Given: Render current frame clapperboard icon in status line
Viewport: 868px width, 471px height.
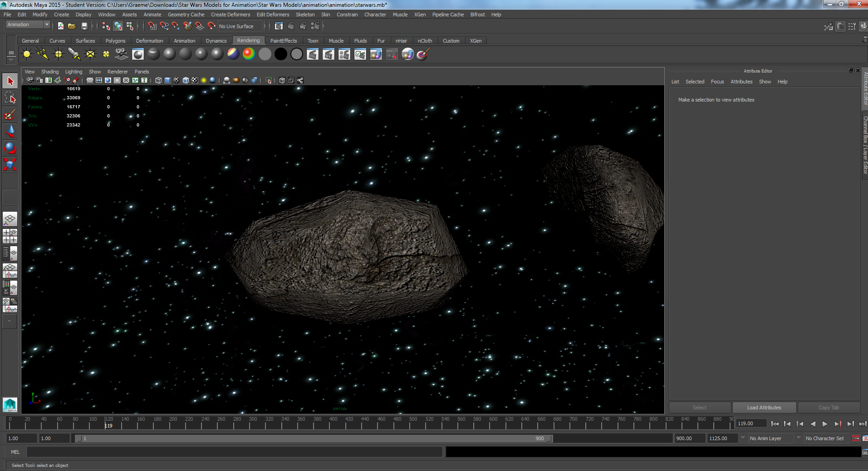Looking at the screenshot, I should (x=291, y=26).
